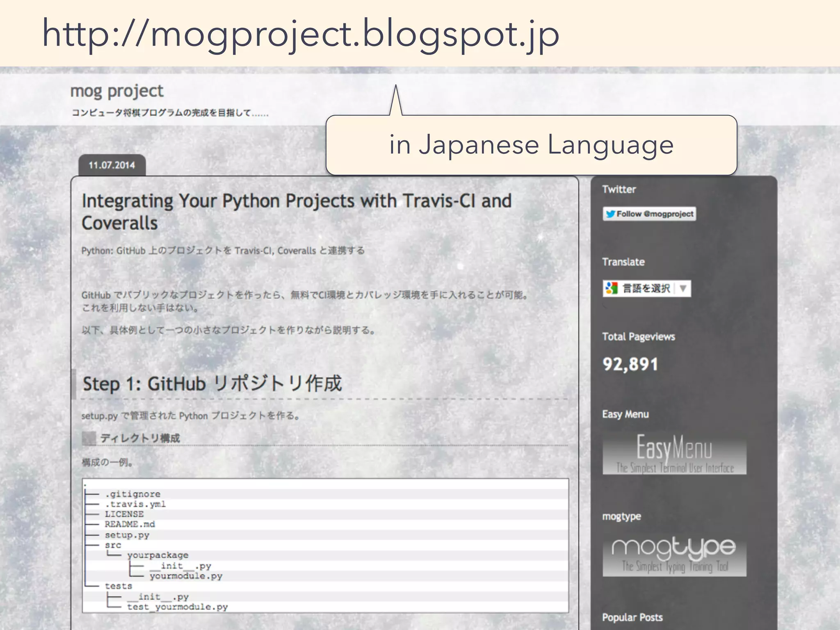Image resolution: width=840 pixels, height=630 pixels.
Task: Click the Step 1: GitHub heading
Action: coord(212,384)
